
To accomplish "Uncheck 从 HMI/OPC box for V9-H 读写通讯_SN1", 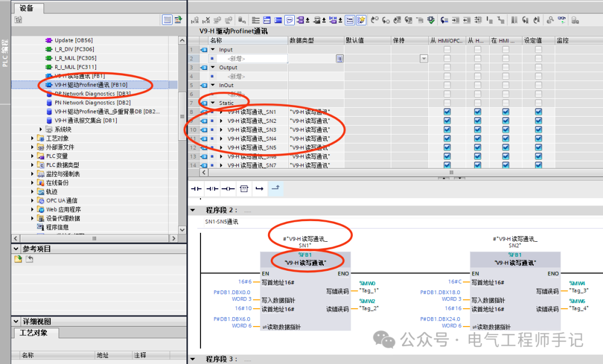I will click(447, 112).
